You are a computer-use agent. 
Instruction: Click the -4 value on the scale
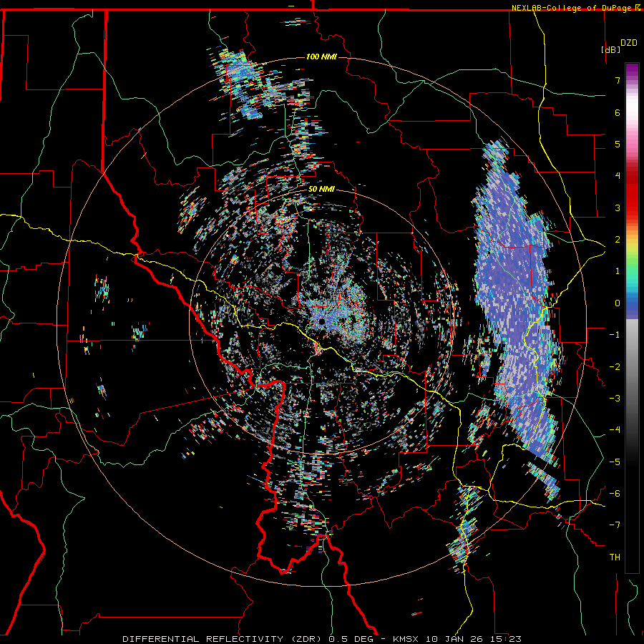[615, 430]
